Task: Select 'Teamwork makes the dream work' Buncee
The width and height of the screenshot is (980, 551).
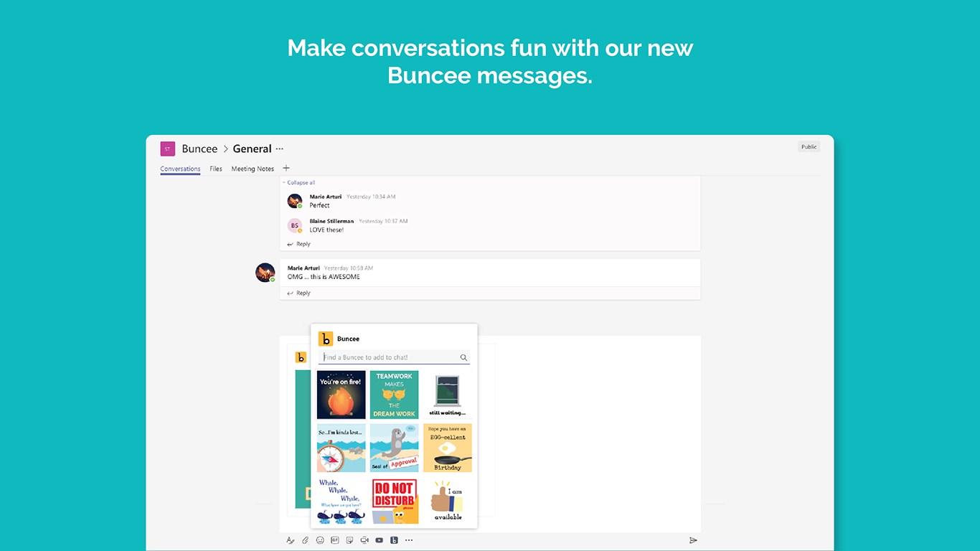Action: (x=395, y=395)
